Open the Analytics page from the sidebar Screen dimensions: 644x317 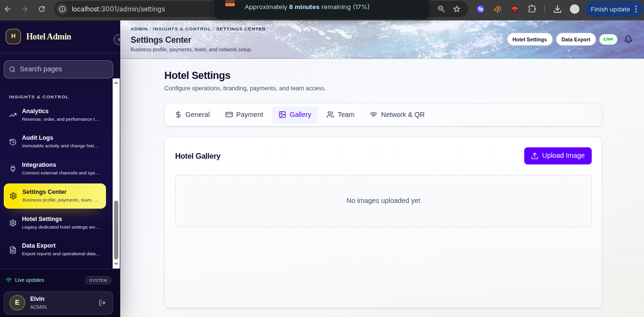[55, 115]
